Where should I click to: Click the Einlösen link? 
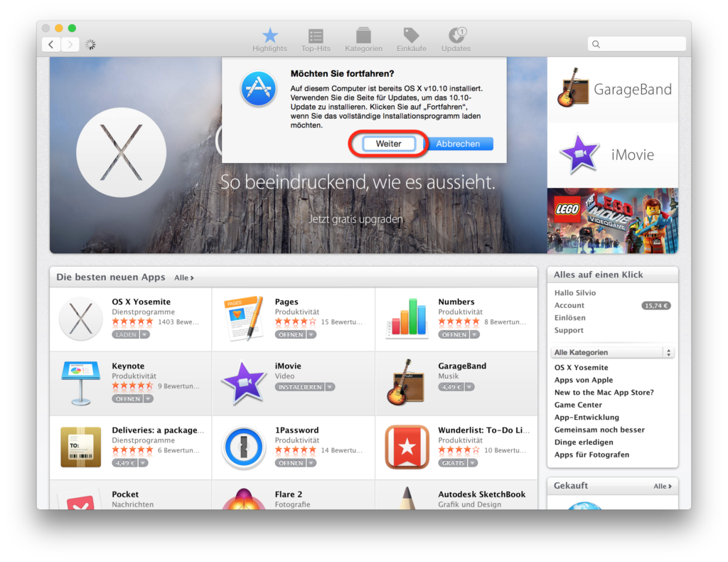[569, 318]
